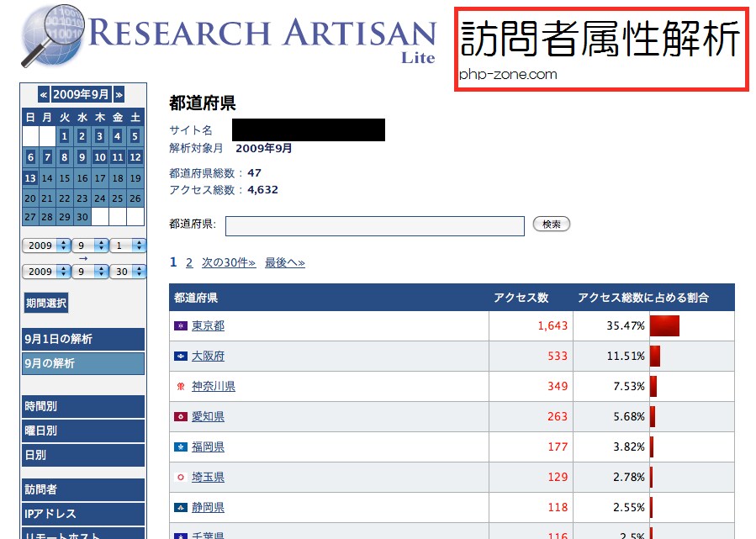Click the Kanagawa 7.53% red bar
Screen dimensions: 756x539
coord(653,387)
